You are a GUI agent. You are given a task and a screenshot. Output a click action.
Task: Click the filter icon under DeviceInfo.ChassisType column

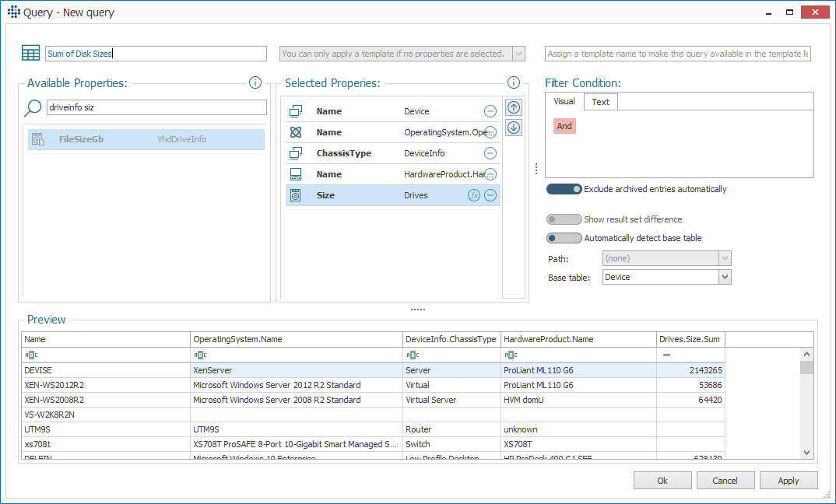412,355
